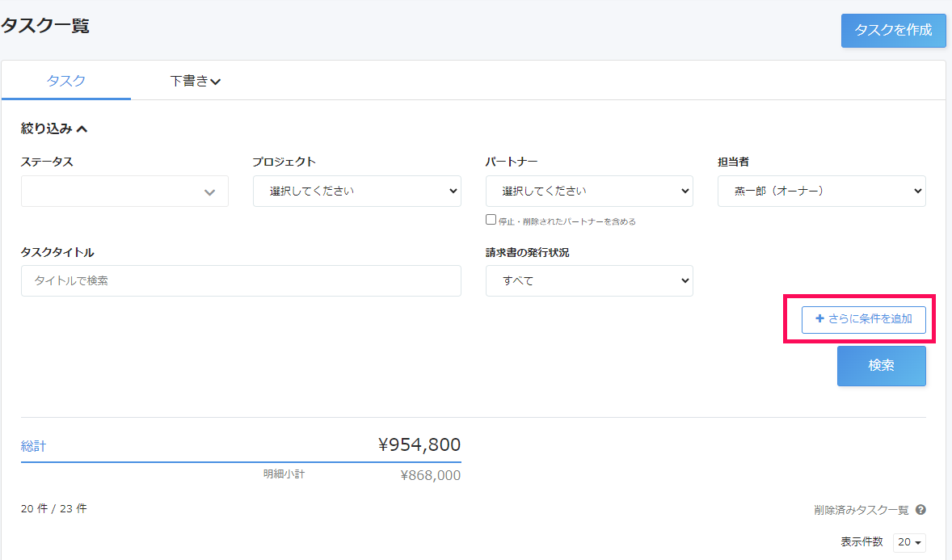Open the 下書き tab dropdown

coord(196,81)
